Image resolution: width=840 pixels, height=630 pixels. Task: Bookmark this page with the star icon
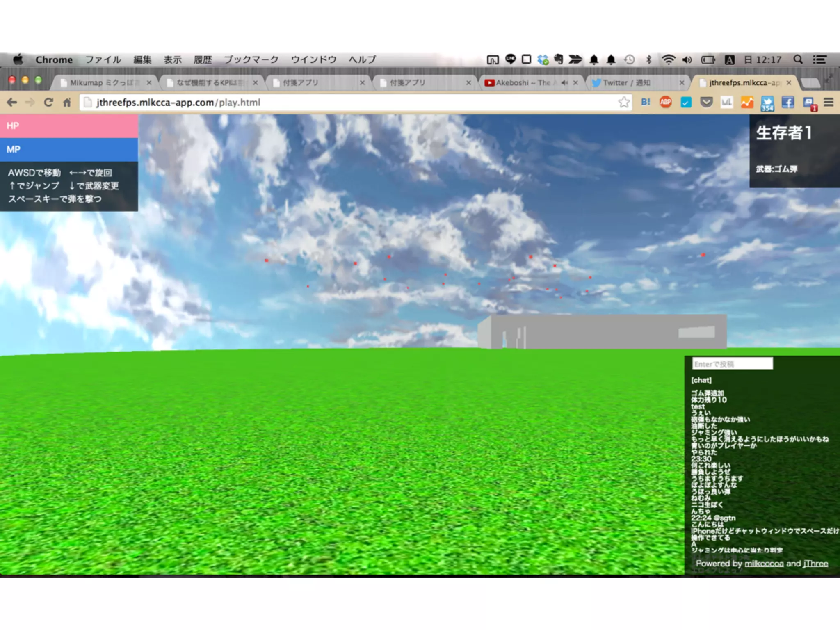(x=624, y=102)
